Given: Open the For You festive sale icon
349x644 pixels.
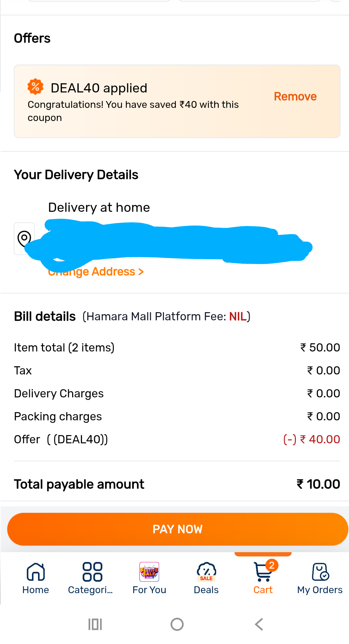Looking at the screenshot, I should pos(149,572).
